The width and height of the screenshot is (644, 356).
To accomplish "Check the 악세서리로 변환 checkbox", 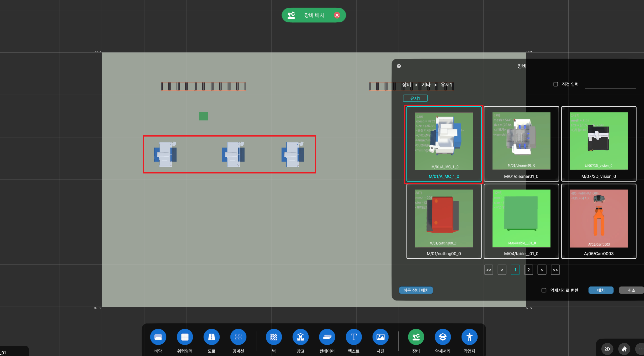I will 544,290.
